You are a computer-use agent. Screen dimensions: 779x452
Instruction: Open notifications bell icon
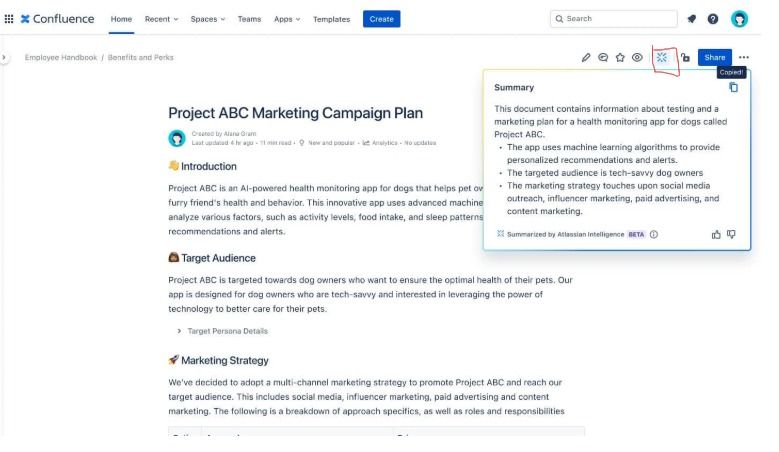[x=692, y=19]
